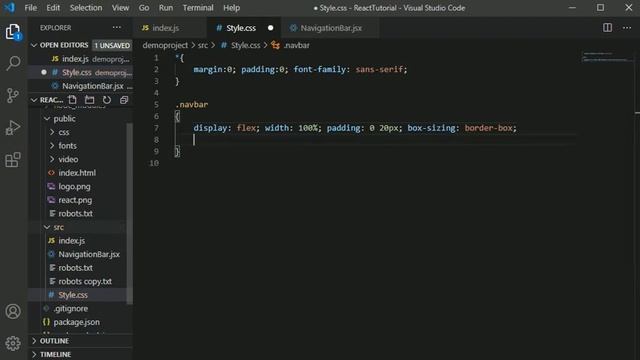Open the Run menu

pos(166,8)
